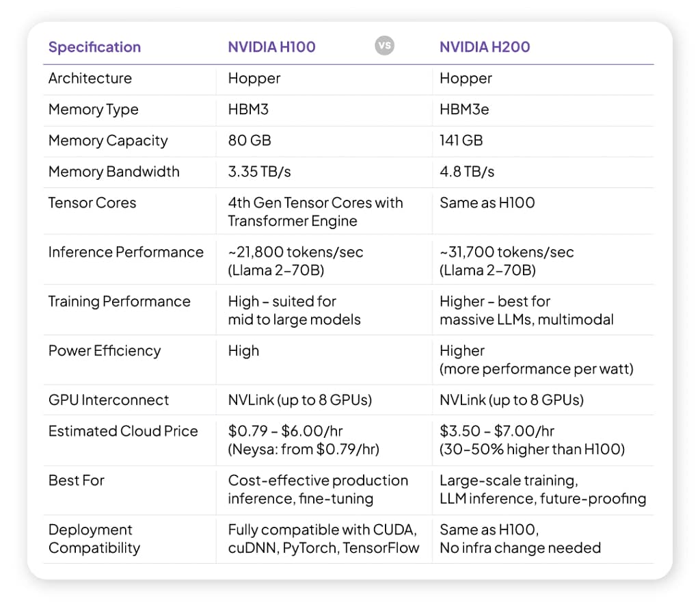Viewport: 700px width, 602px height.
Task: Click 'Same as H100' in Tensor Cores row
Action: 487,202
